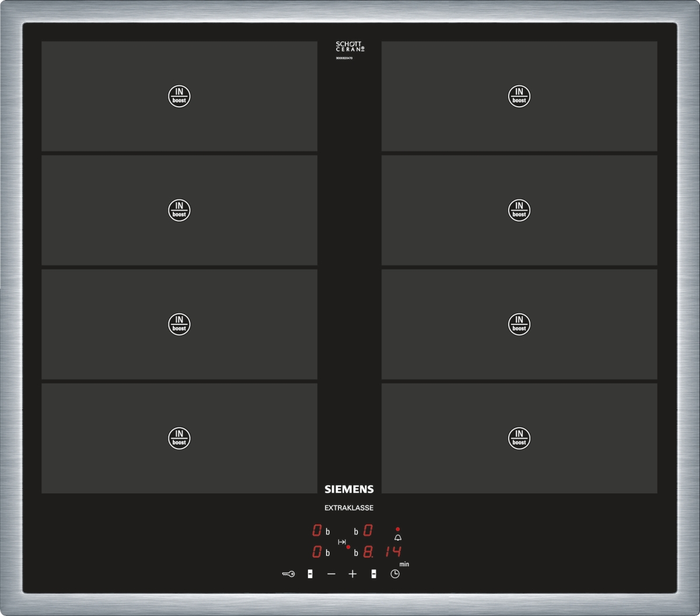Image resolution: width=700 pixels, height=616 pixels.
Task: Click the EXTRAKLASSE label
Action: [x=349, y=508]
